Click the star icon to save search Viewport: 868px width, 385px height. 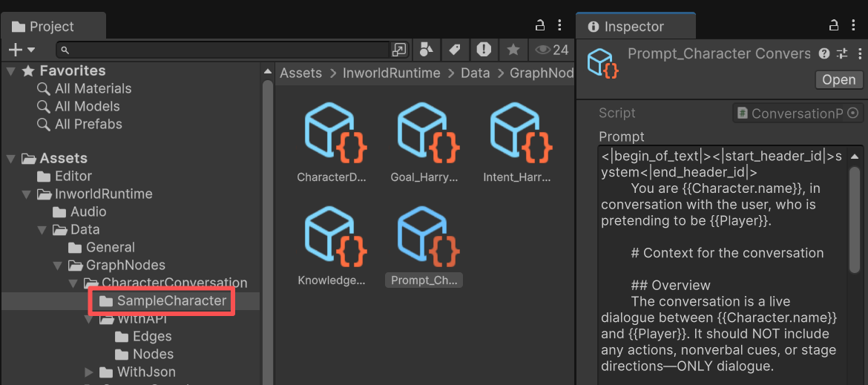513,50
